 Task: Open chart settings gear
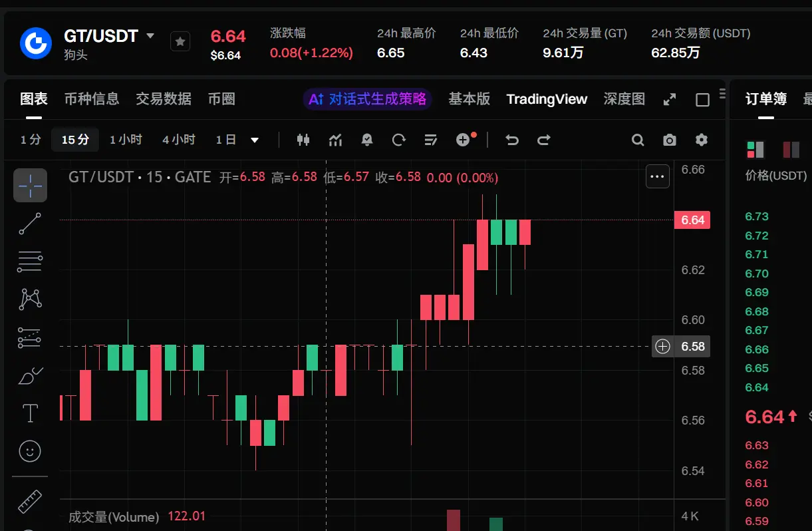702,140
